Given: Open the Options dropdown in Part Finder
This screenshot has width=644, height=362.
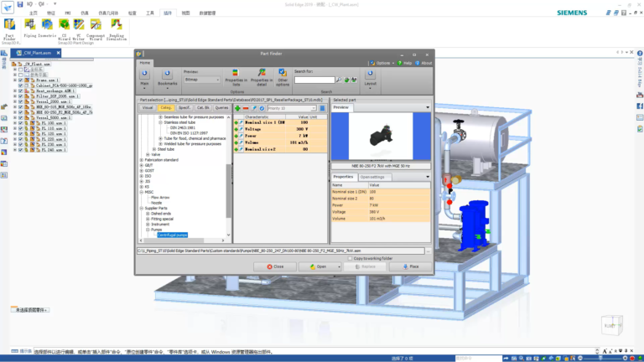Looking at the screenshot, I should [382, 63].
